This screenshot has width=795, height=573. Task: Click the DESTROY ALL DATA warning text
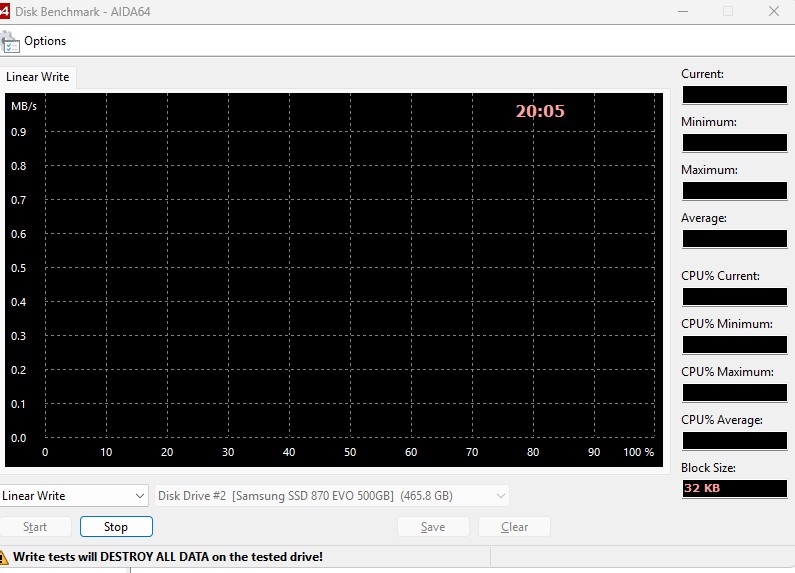168,557
